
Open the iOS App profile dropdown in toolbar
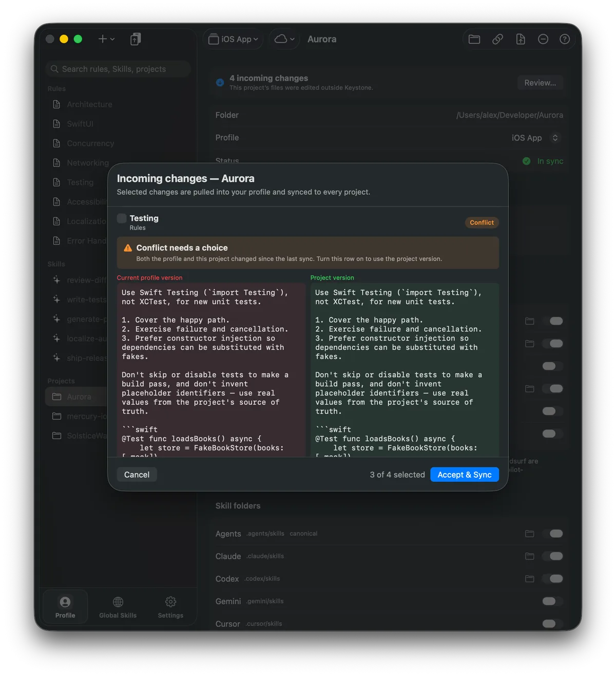(234, 39)
